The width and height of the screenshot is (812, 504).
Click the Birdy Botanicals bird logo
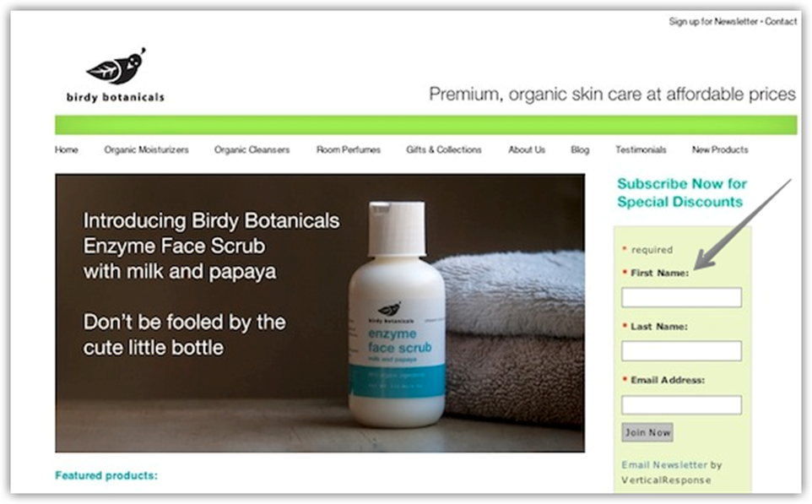point(116,76)
